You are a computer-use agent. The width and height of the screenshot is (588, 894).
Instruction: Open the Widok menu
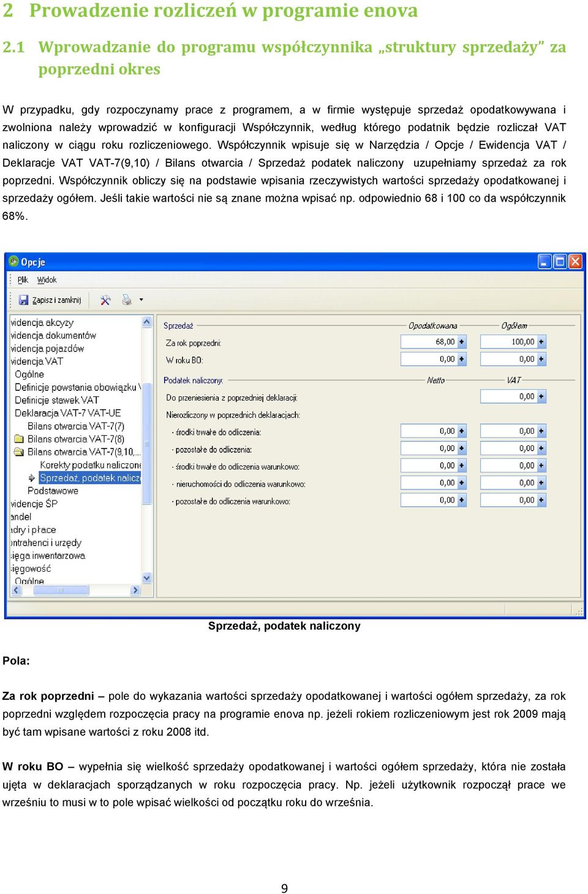coord(47,280)
